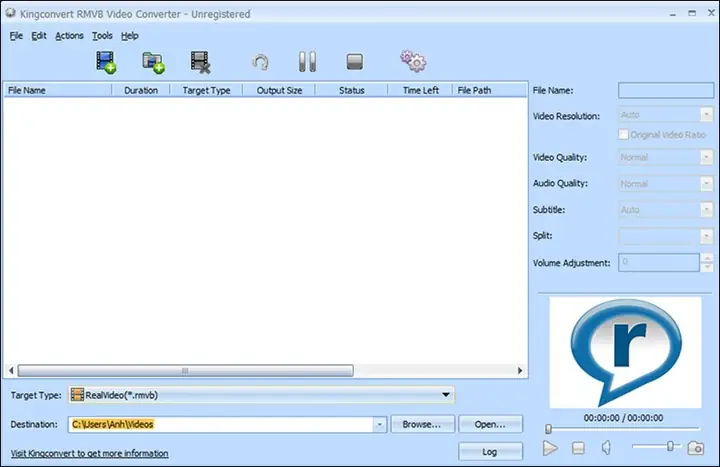720x467 pixels.
Task: Click the scroll right arrow of file list
Action: pyautogui.click(x=520, y=371)
